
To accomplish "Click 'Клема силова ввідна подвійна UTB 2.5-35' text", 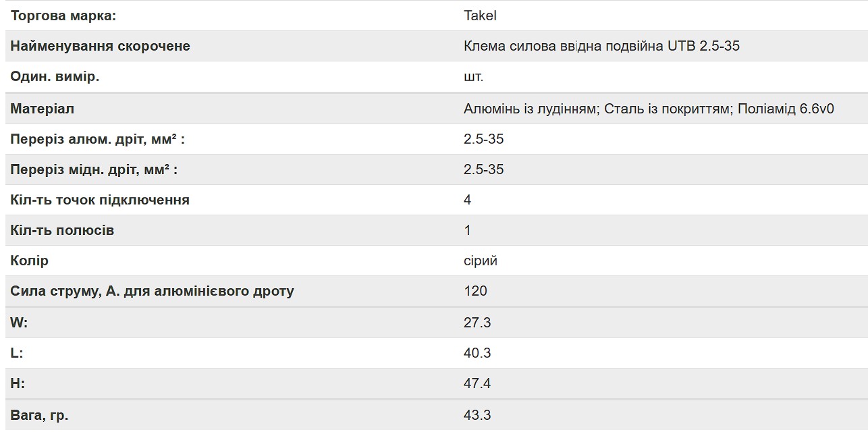I will coord(601,46).
